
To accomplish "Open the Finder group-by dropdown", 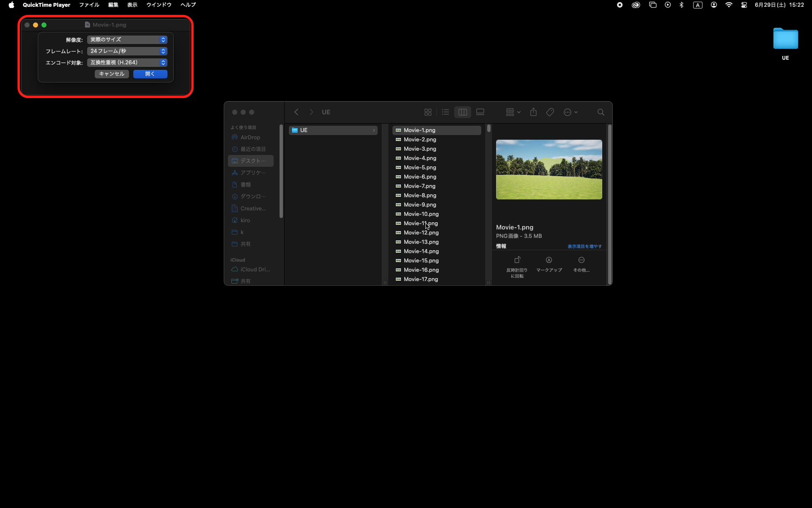I will tap(513, 112).
